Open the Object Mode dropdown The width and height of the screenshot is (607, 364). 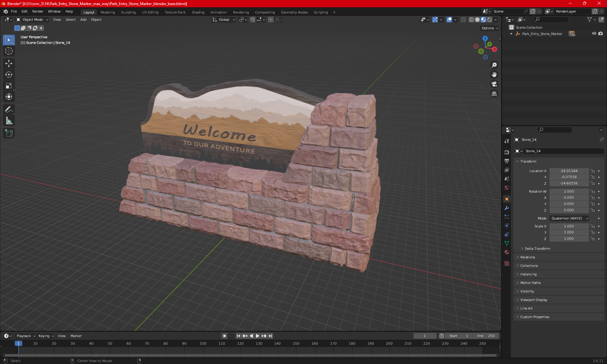pyautogui.click(x=33, y=20)
